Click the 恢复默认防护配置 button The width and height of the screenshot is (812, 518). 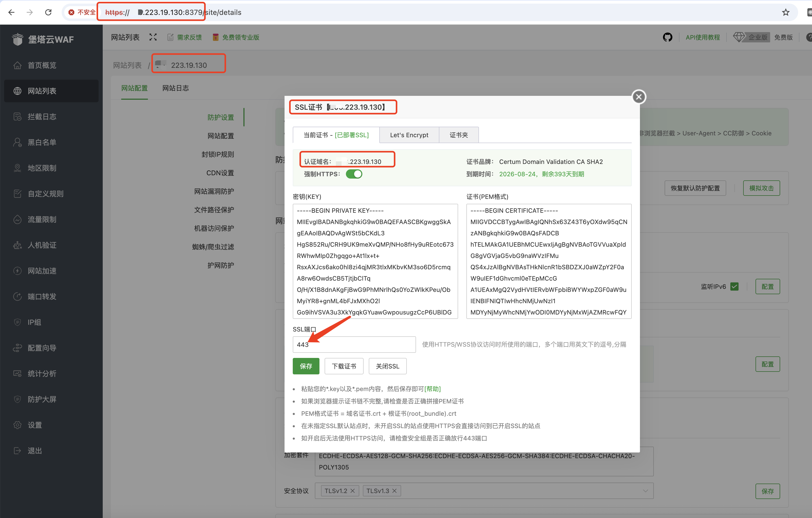point(695,188)
